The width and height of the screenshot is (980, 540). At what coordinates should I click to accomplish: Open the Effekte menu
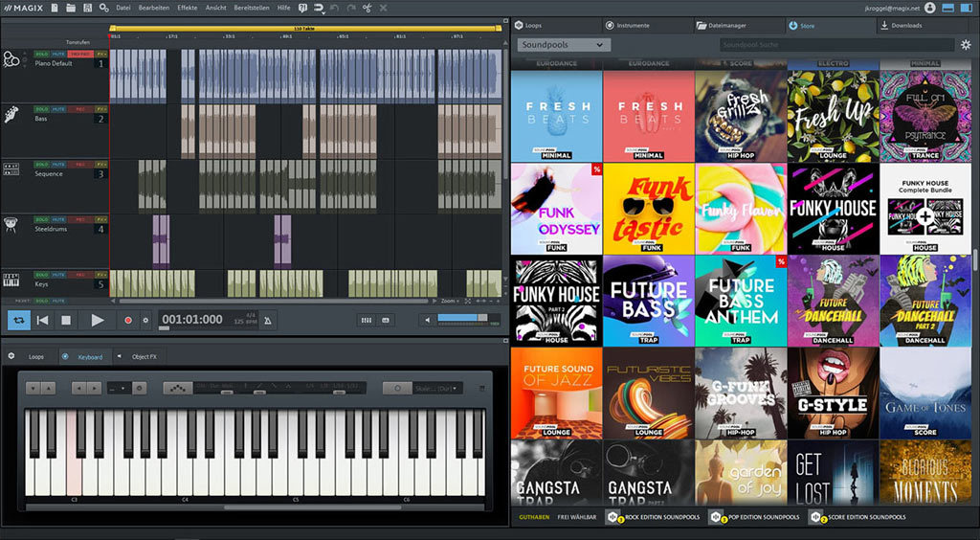(187, 8)
